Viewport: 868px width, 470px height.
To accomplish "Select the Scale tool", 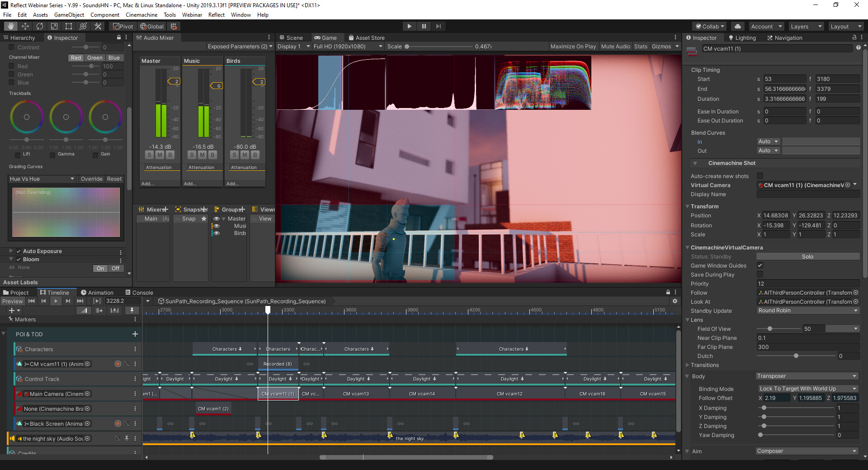I will 54,26.
